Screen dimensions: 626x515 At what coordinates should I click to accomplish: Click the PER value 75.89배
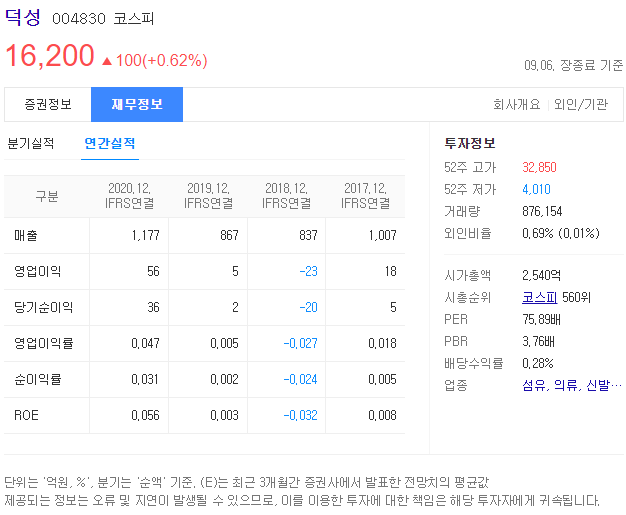pos(541,319)
